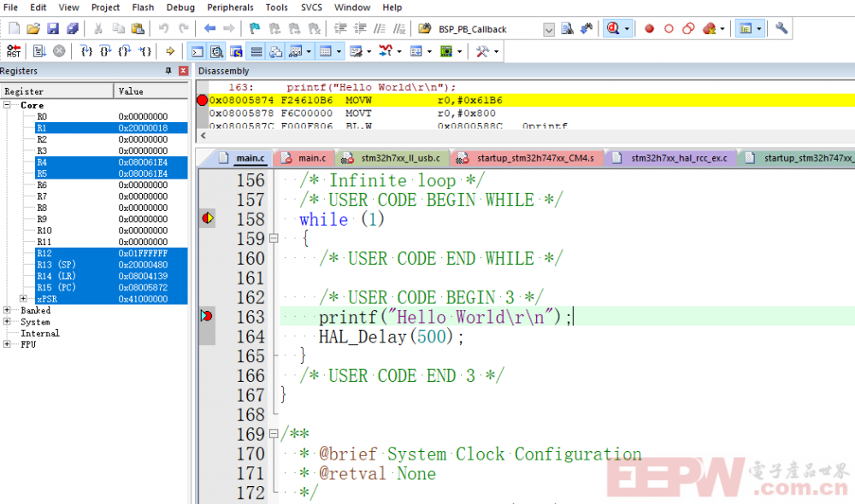Click the Step Over debug icon
The image size is (855, 504).
(x=106, y=51)
